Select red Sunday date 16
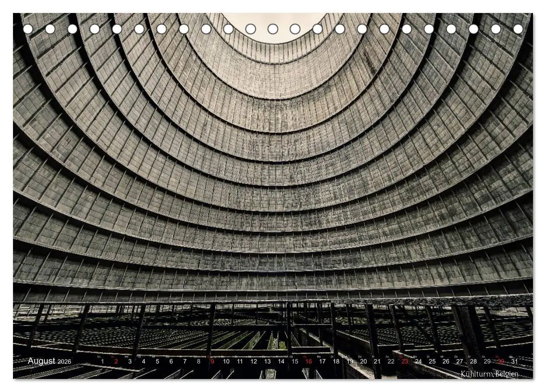 click(309, 361)
